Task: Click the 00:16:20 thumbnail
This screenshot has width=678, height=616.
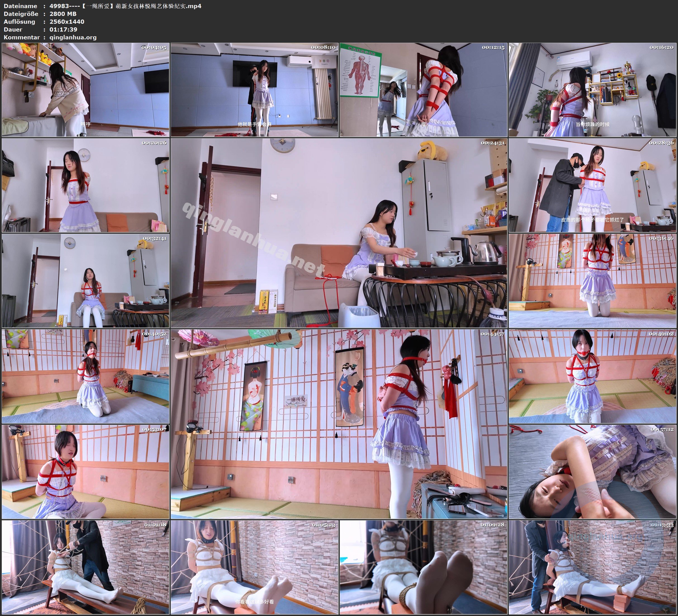Action: point(592,90)
